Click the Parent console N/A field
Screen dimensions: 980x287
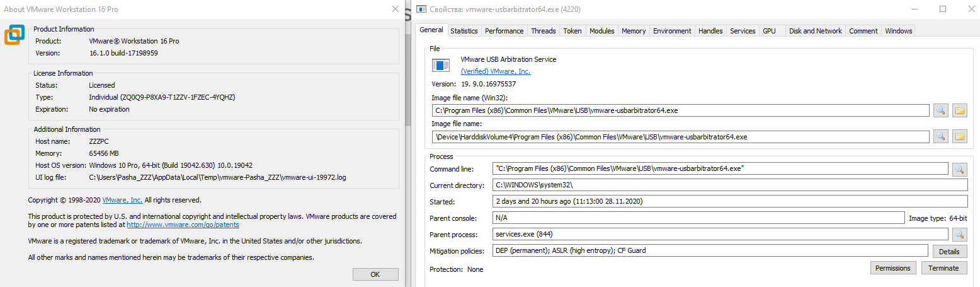[698, 218]
